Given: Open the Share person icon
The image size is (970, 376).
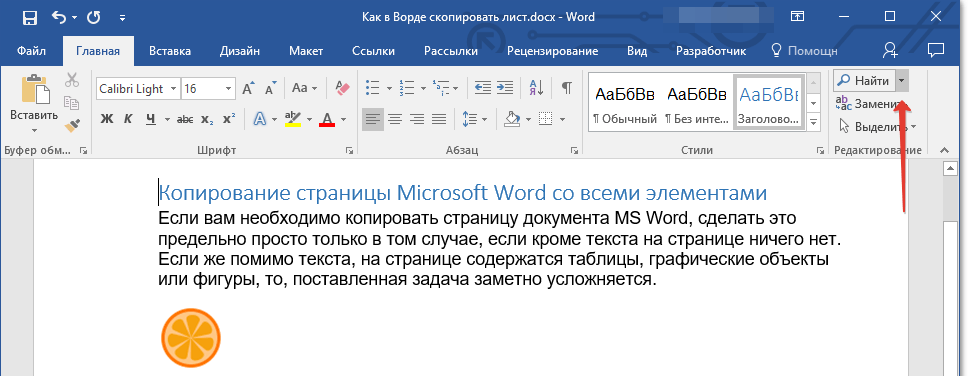Looking at the screenshot, I should [x=891, y=51].
